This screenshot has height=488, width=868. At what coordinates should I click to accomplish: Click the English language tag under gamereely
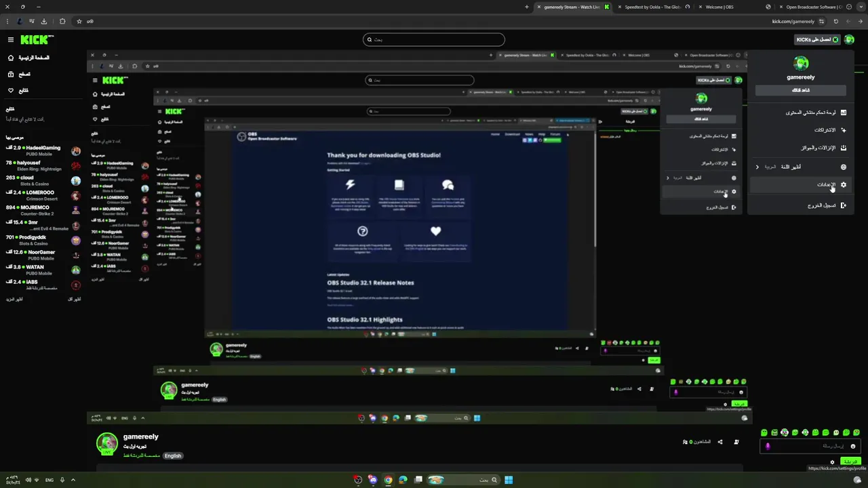point(173,455)
